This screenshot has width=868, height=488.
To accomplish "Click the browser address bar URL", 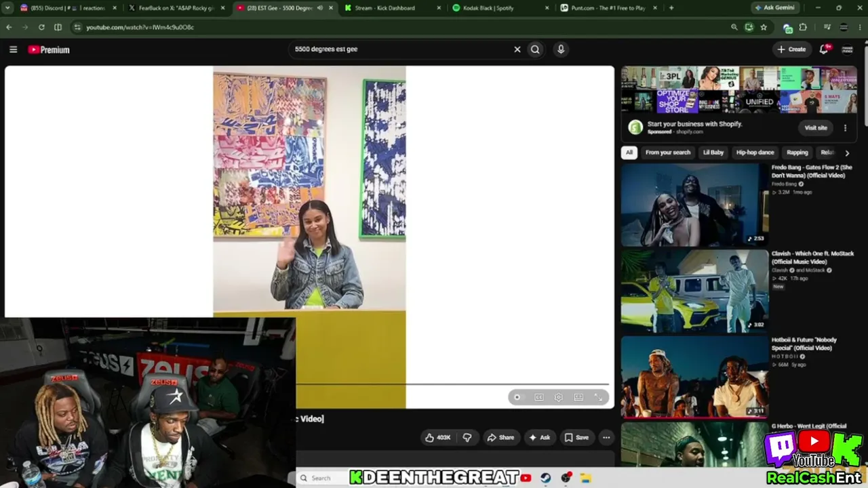I will point(140,27).
